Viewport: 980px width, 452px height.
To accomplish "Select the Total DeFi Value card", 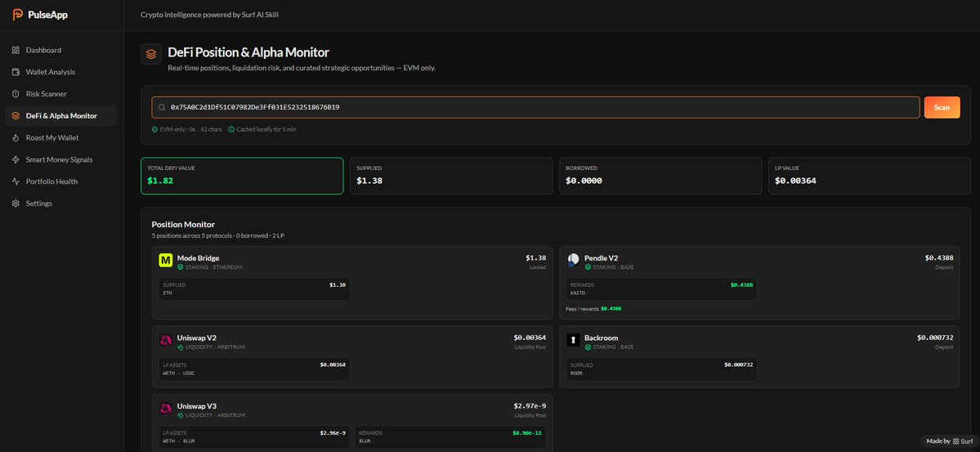I will coord(242,176).
